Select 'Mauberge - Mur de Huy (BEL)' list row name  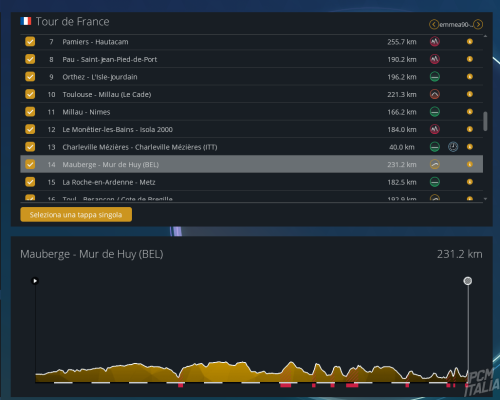click(x=111, y=165)
